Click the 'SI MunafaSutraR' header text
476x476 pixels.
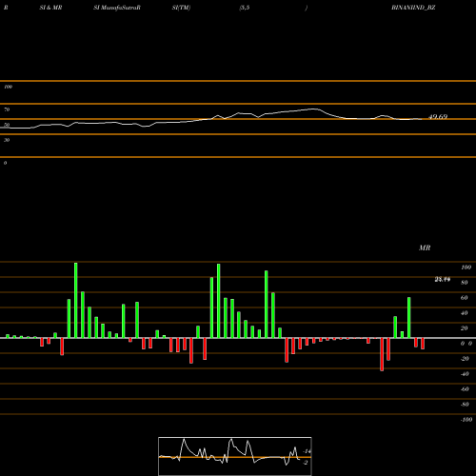pyautogui.click(x=117, y=8)
